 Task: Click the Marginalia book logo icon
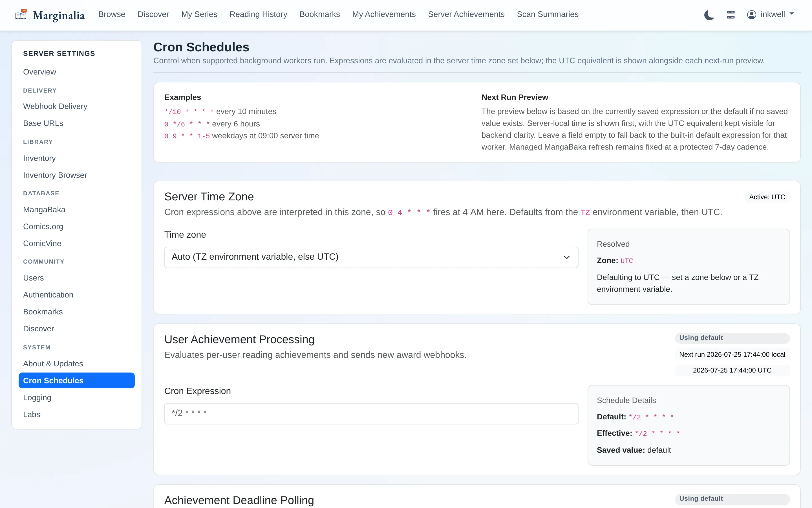(21, 14)
